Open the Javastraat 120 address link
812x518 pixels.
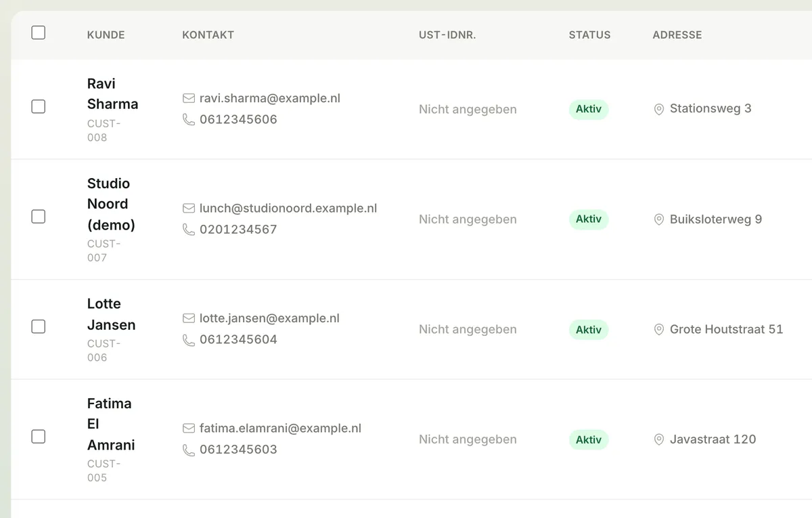point(713,439)
